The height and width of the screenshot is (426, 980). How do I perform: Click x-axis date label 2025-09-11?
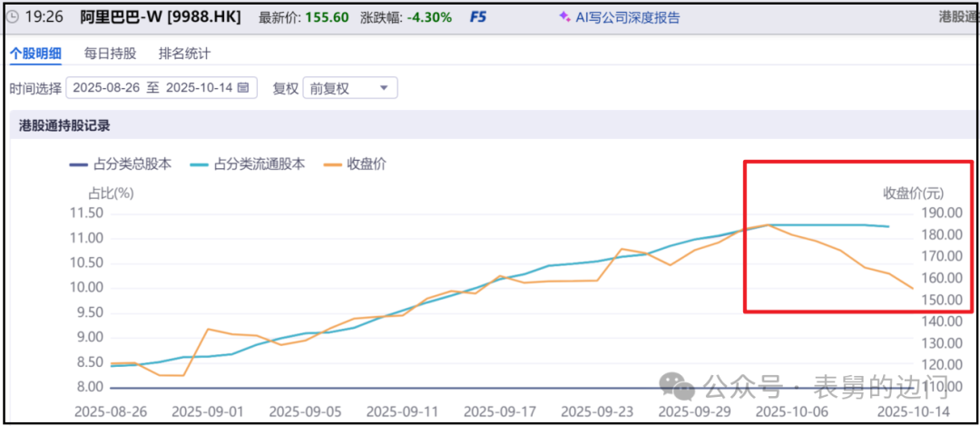pyautogui.click(x=404, y=411)
